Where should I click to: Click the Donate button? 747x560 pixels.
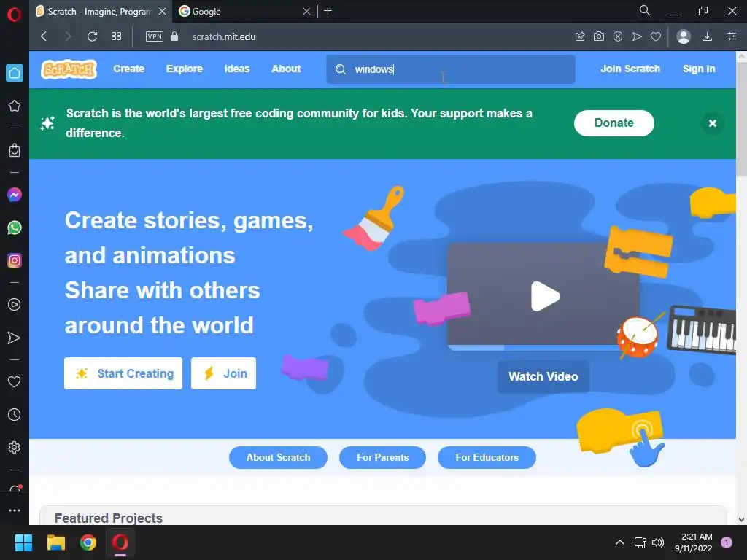[x=614, y=122]
